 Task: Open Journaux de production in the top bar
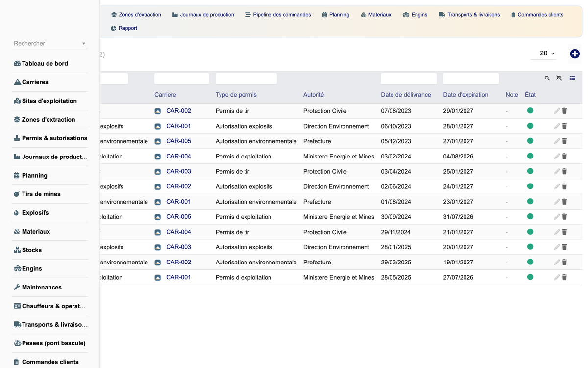coord(203,15)
